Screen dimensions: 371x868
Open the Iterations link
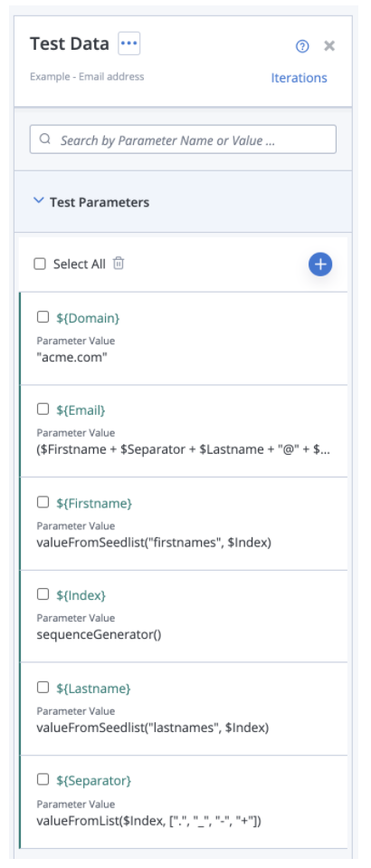tap(299, 78)
